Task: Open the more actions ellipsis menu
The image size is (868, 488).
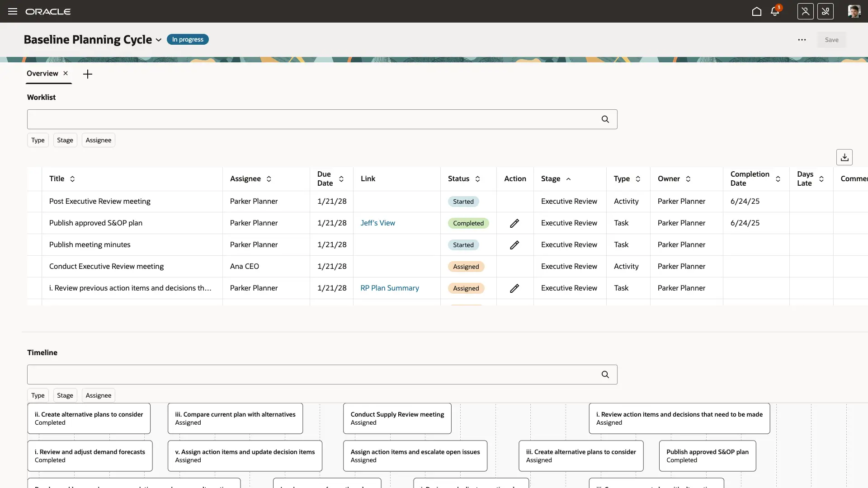Action: pyautogui.click(x=802, y=40)
